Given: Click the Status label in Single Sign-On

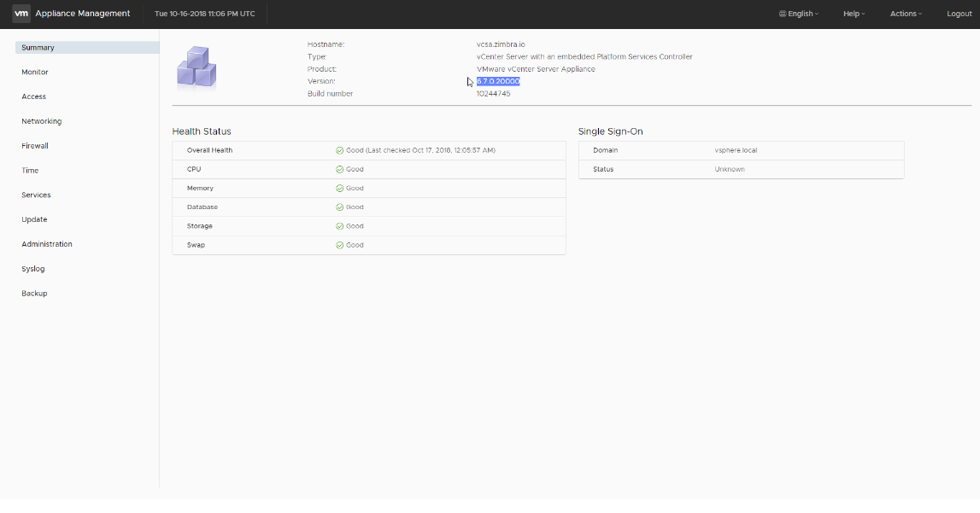Looking at the screenshot, I should (x=603, y=169).
